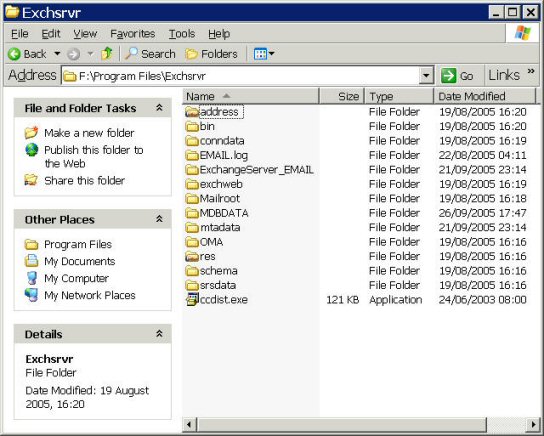This screenshot has width=544, height=436.
Task: Open the Address bar dropdown list
Action: tap(426, 75)
